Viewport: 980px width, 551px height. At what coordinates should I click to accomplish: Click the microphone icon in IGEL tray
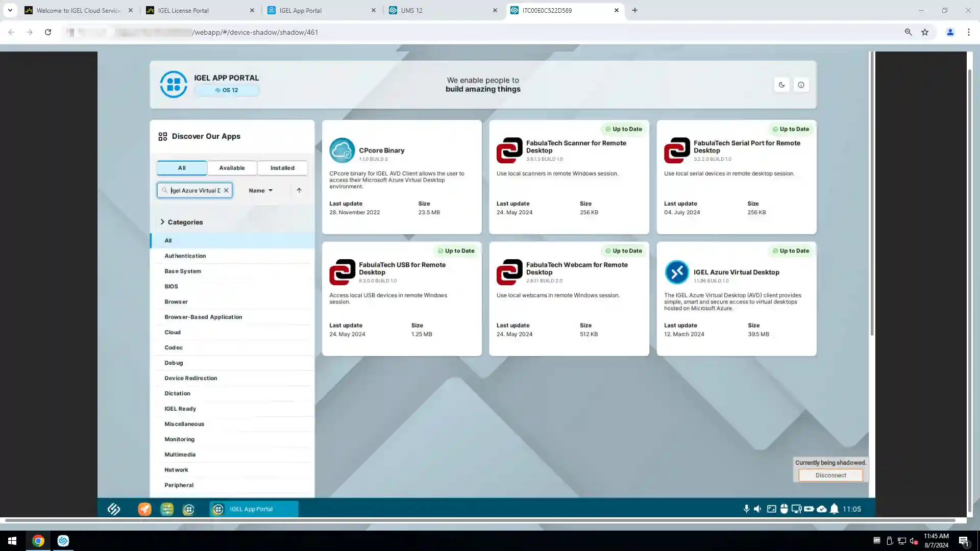746,509
